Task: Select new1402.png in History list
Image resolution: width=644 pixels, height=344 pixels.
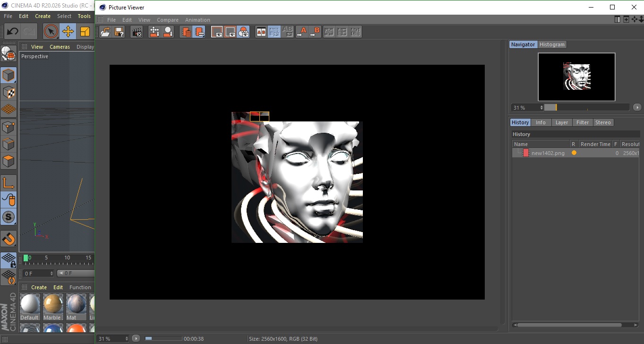Action: click(548, 153)
